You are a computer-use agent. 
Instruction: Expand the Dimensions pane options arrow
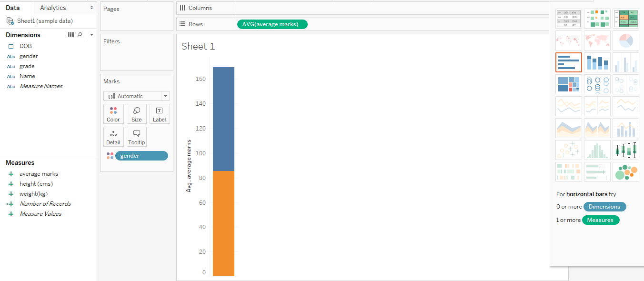coord(91,35)
